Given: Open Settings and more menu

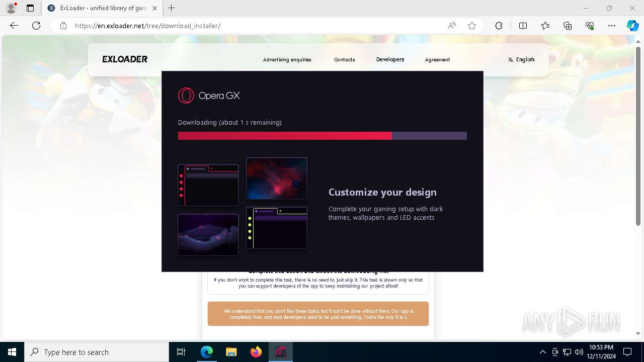Looking at the screenshot, I should 612,26.
